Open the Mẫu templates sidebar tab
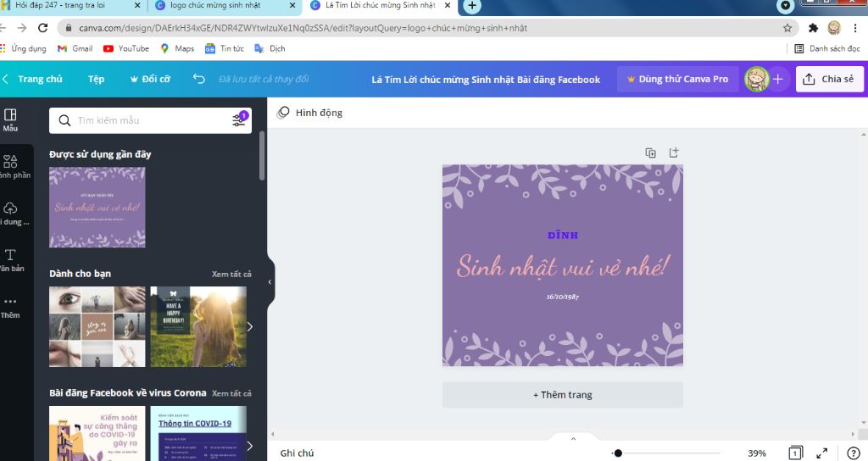 click(10, 120)
